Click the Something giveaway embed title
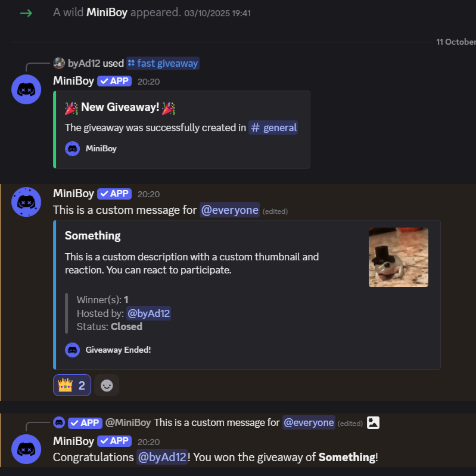The width and height of the screenshot is (476, 476). 92,235
